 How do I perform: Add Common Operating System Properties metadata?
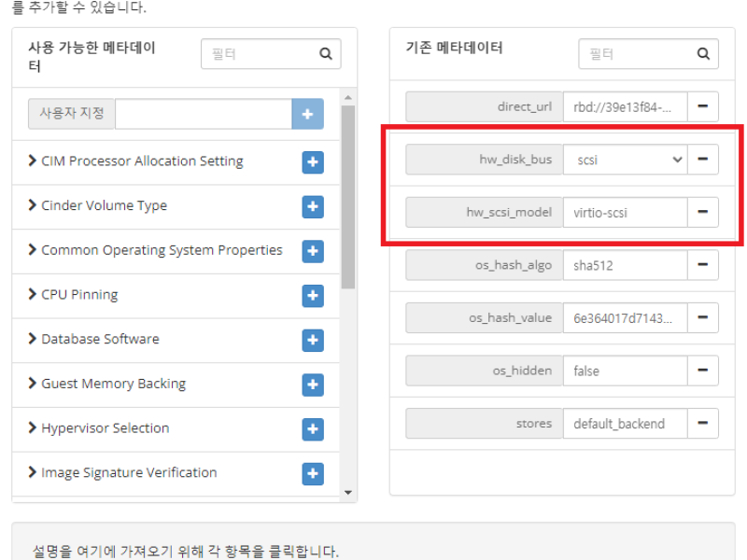[313, 251]
